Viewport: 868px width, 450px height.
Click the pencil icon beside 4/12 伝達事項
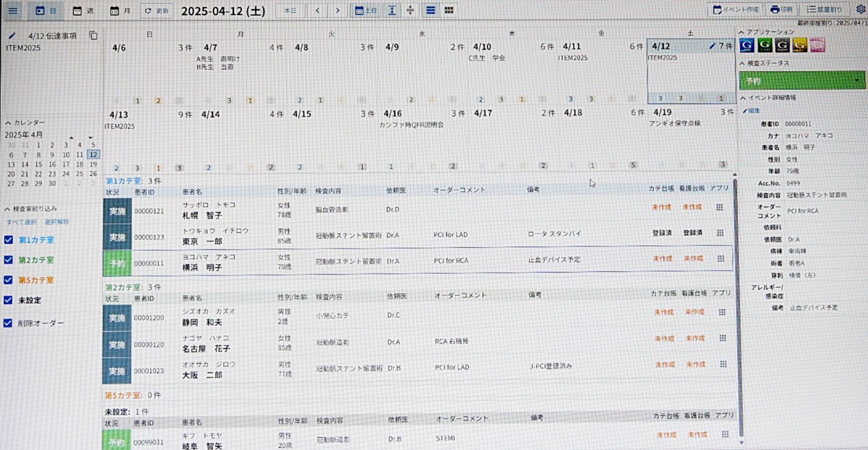tap(12, 36)
